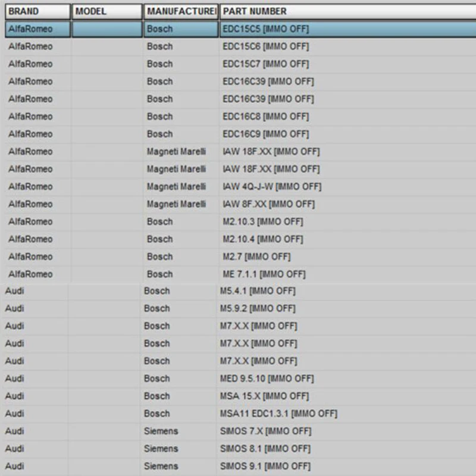Select the EDC16C9 [IMMO OFF] part number
Image resolution: width=476 pixels, height=476 pixels.
[265, 134]
